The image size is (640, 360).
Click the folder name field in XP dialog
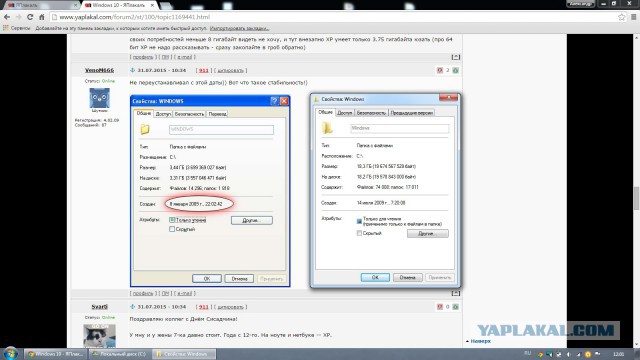[x=221, y=130]
